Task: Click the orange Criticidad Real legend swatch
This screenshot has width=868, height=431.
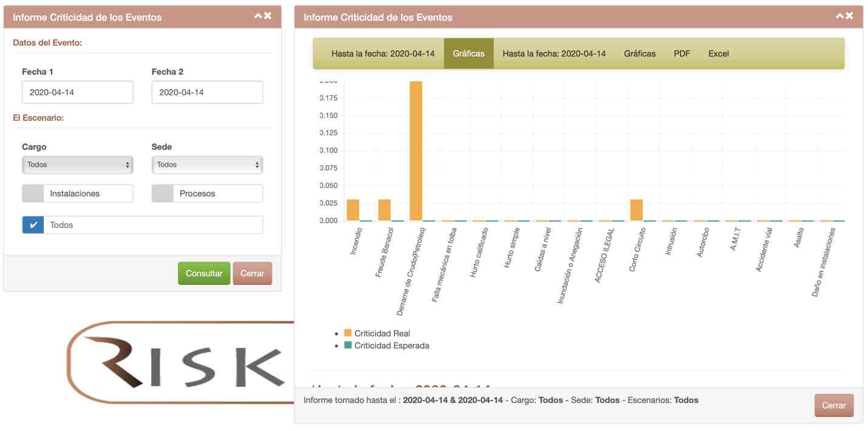Action: click(x=348, y=333)
